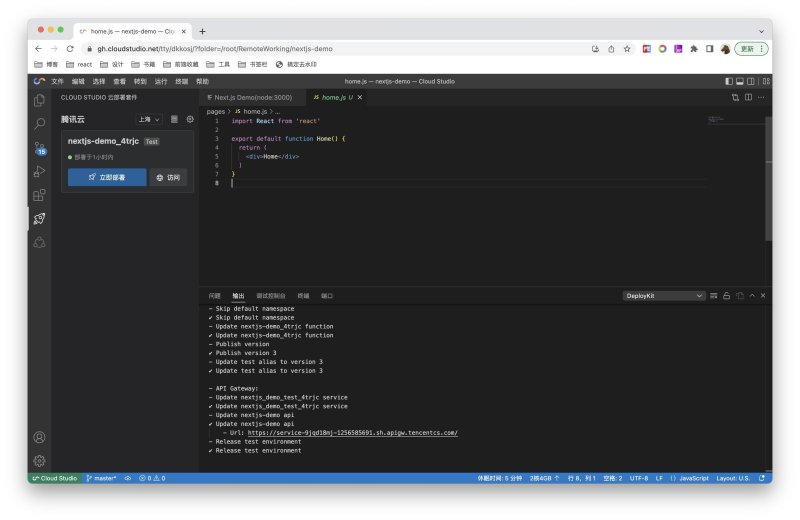Open the Manage gear icon in activity bar
The width and height of the screenshot is (800, 520).
[x=39, y=461]
